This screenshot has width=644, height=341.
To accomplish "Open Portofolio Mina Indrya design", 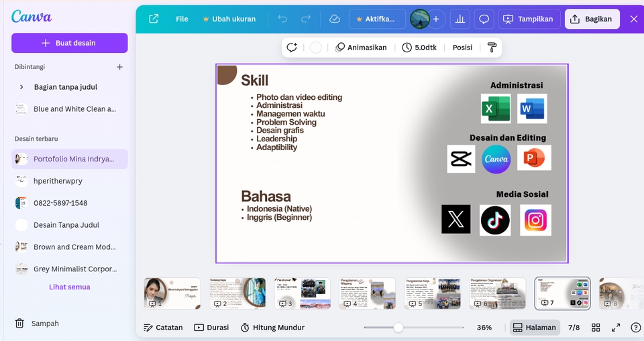I will (x=69, y=159).
